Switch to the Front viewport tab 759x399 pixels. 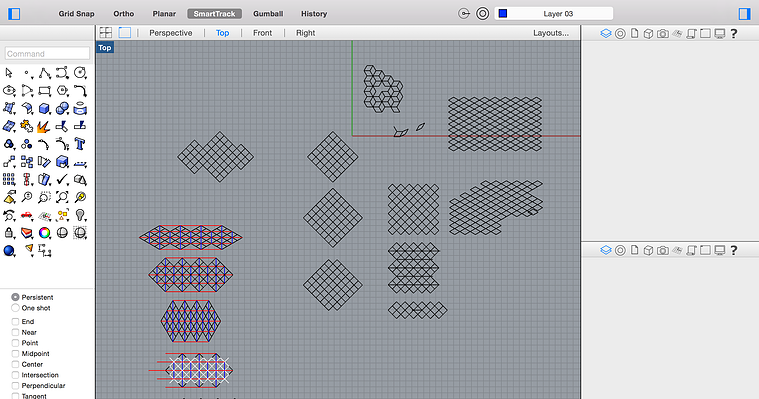(262, 33)
